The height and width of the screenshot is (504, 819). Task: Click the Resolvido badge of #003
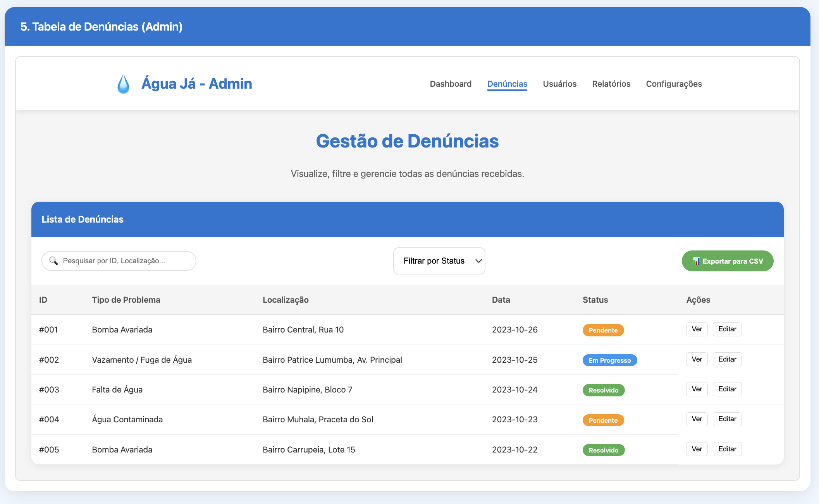pos(603,390)
